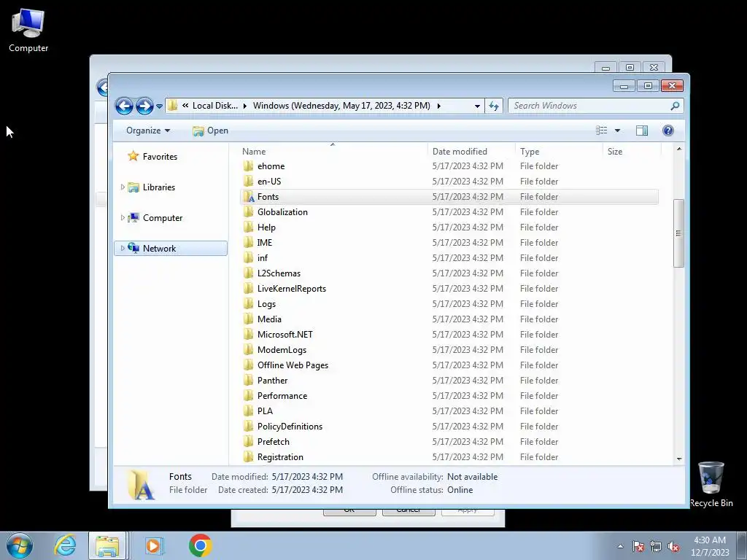The width and height of the screenshot is (747, 560).
Task: Click the Fonts icon in details pane
Action: 142,484
